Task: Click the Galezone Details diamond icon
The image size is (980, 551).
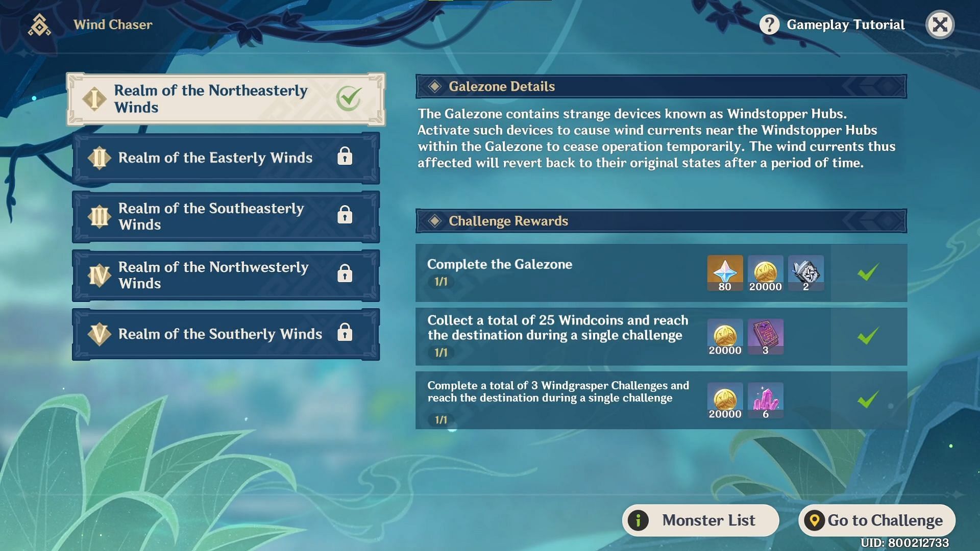Action: click(433, 86)
